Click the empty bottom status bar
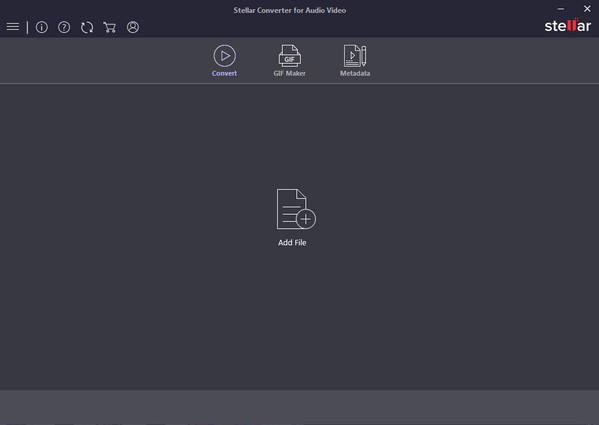 pyautogui.click(x=300, y=407)
